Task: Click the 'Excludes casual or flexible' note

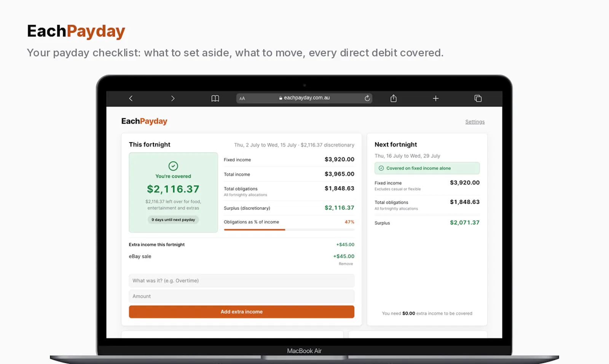Action: point(398,189)
